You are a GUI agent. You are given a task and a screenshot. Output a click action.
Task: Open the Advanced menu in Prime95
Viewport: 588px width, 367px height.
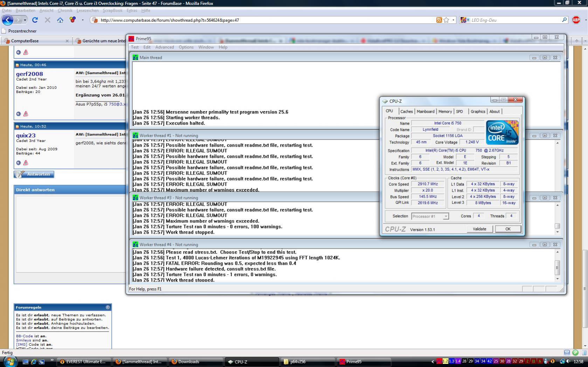coord(164,47)
